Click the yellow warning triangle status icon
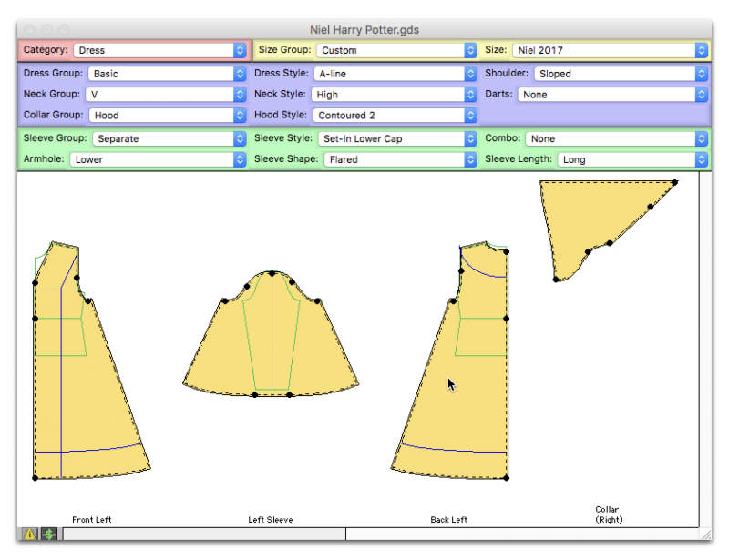The image size is (729, 560). point(29,534)
